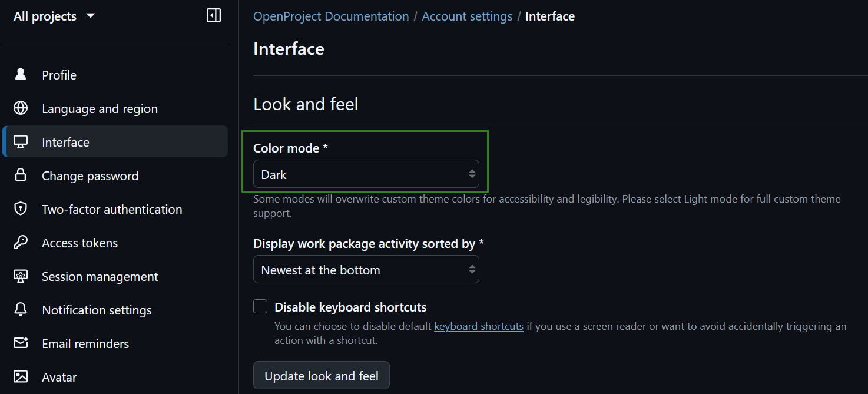Click the padlock icon for Change password
Image resolution: width=868 pixels, height=394 pixels.
21,175
